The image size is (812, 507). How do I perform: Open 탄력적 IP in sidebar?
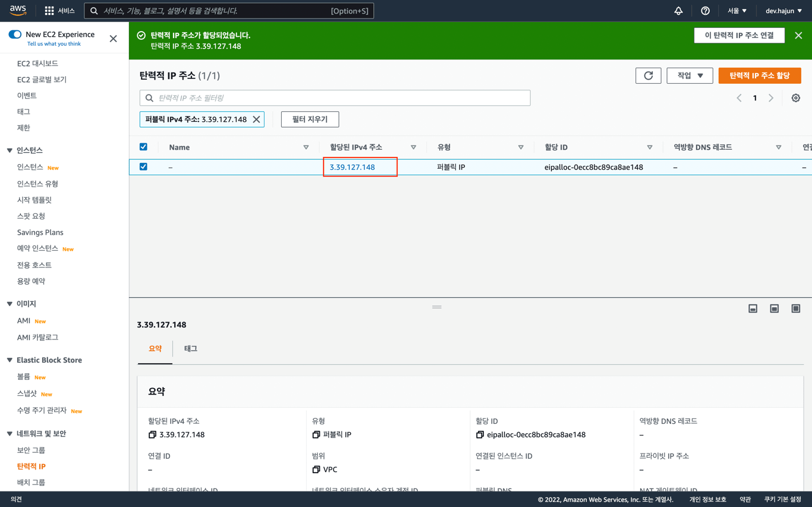point(32,467)
